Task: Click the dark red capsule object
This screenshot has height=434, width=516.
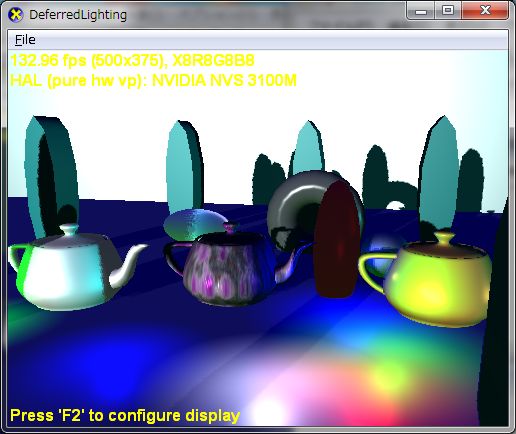Action: pyautogui.click(x=337, y=239)
